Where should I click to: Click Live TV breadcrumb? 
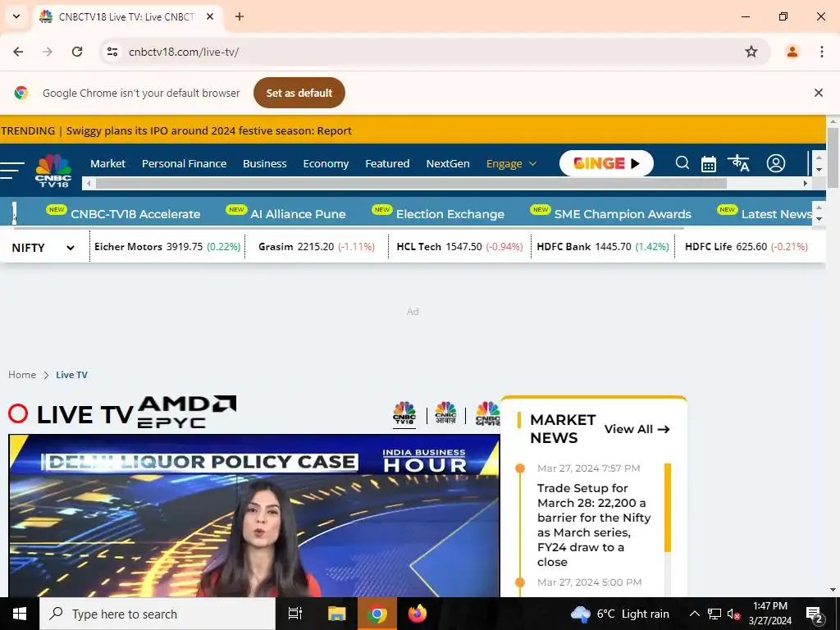click(x=72, y=375)
